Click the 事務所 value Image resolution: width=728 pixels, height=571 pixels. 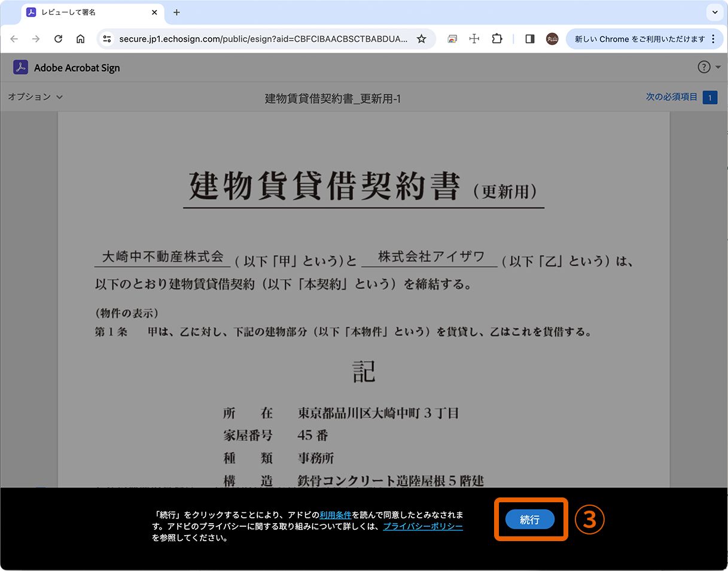click(316, 459)
